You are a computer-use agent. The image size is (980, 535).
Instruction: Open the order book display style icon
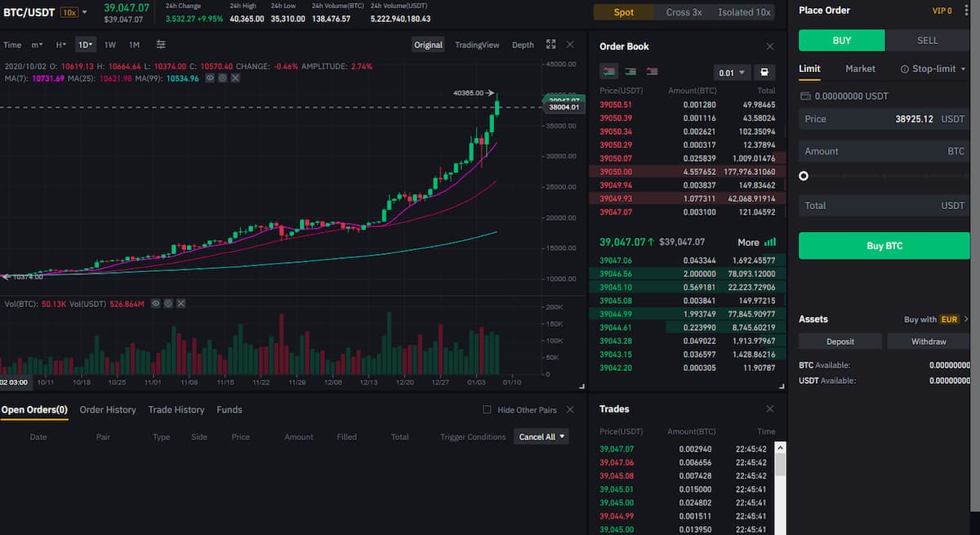tap(764, 72)
